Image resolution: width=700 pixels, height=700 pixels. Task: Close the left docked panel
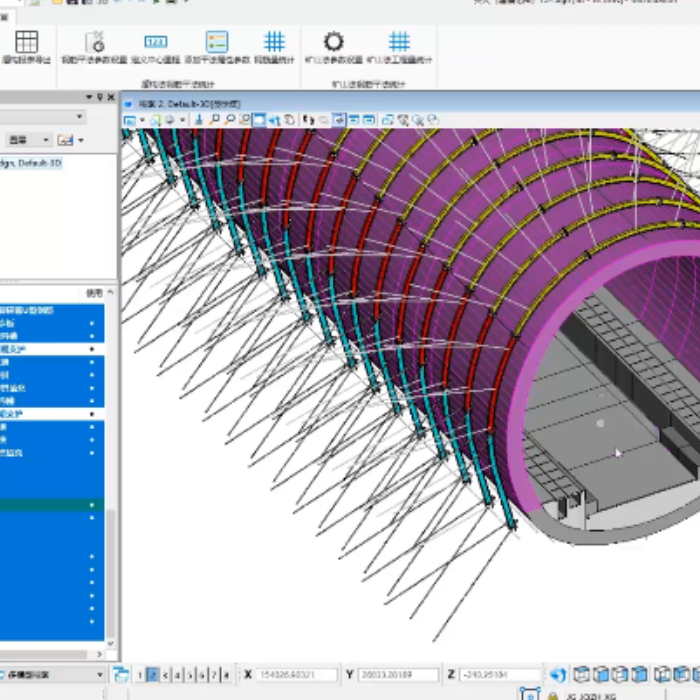(110, 97)
